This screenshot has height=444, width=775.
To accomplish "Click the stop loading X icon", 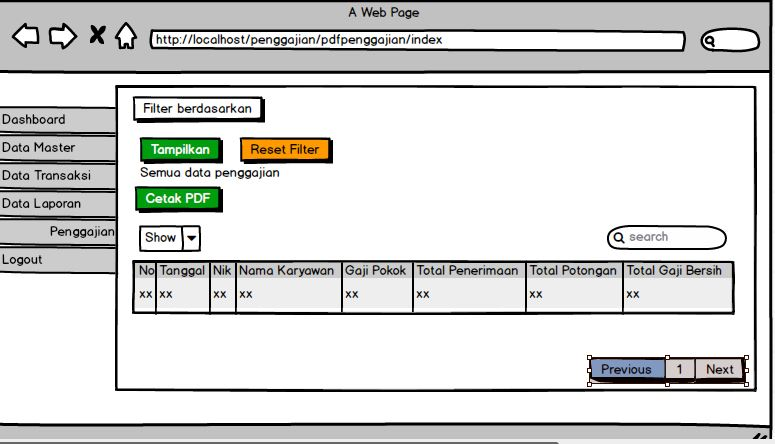I will tap(97, 35).
